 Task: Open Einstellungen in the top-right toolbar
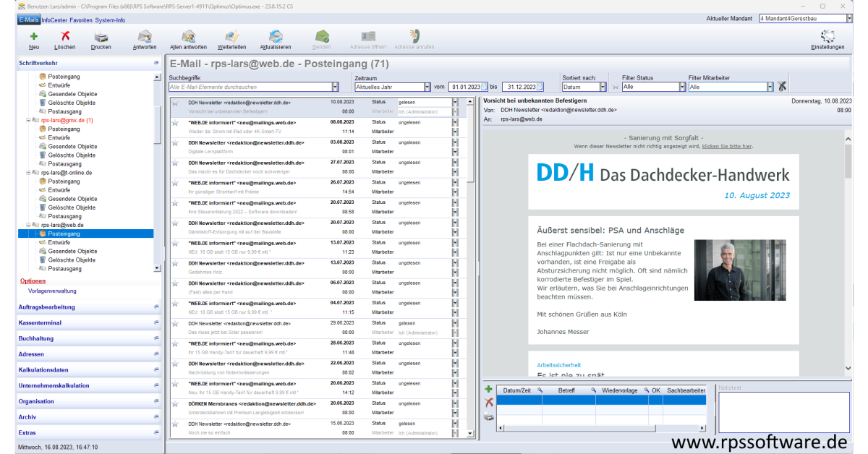point(827,36)
